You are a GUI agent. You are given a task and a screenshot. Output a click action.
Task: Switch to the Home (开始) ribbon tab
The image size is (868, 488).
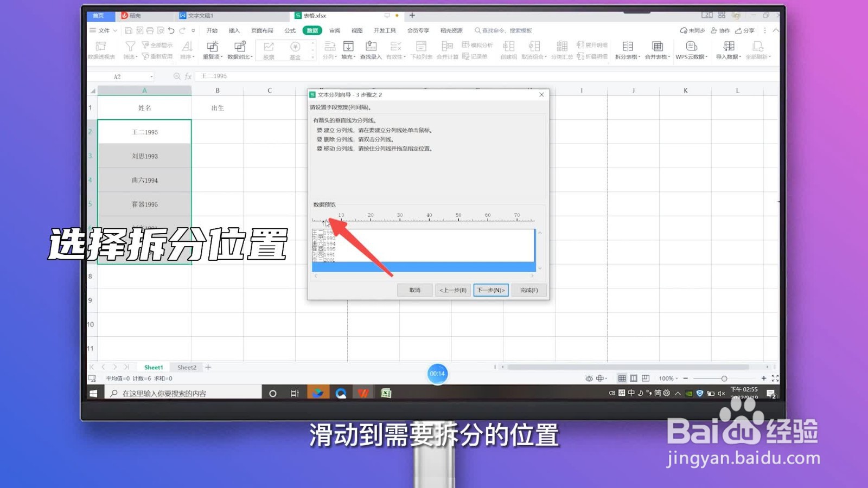[x=212, y=30]
